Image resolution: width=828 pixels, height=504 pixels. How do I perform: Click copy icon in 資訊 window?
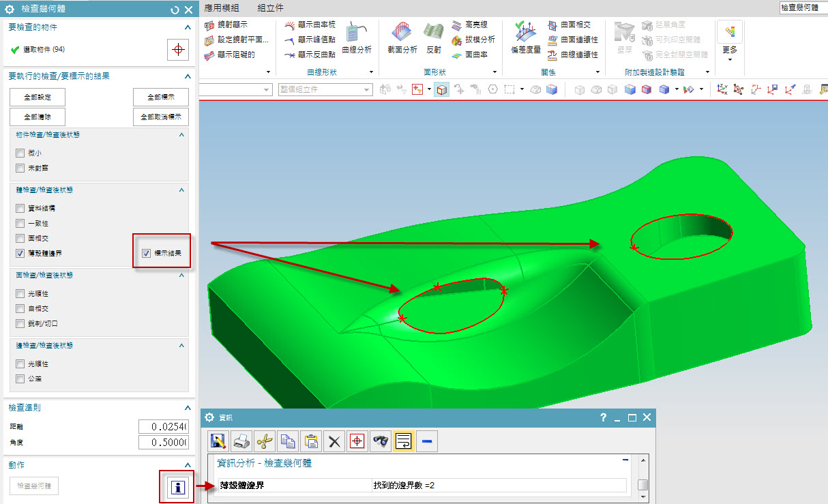pos(288,441)
